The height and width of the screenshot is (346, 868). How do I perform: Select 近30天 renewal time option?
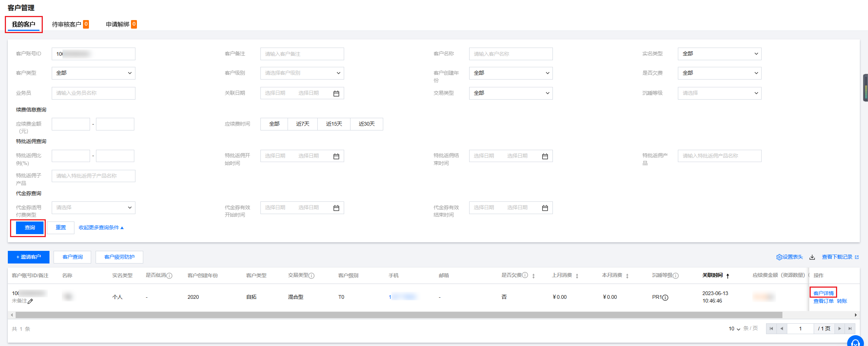pos(366,124)
